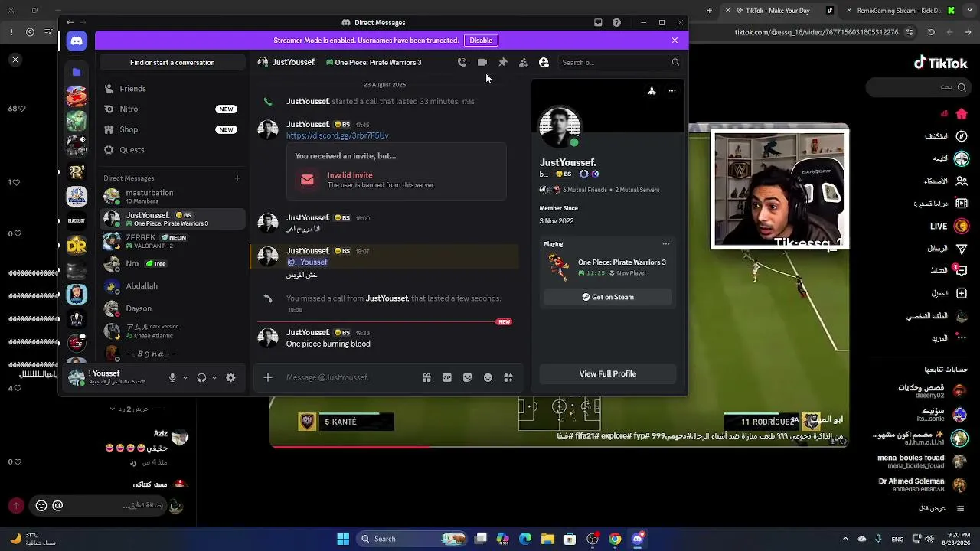Switch to RemixGaming Stream Kick tab

click(x=897, y=11)
